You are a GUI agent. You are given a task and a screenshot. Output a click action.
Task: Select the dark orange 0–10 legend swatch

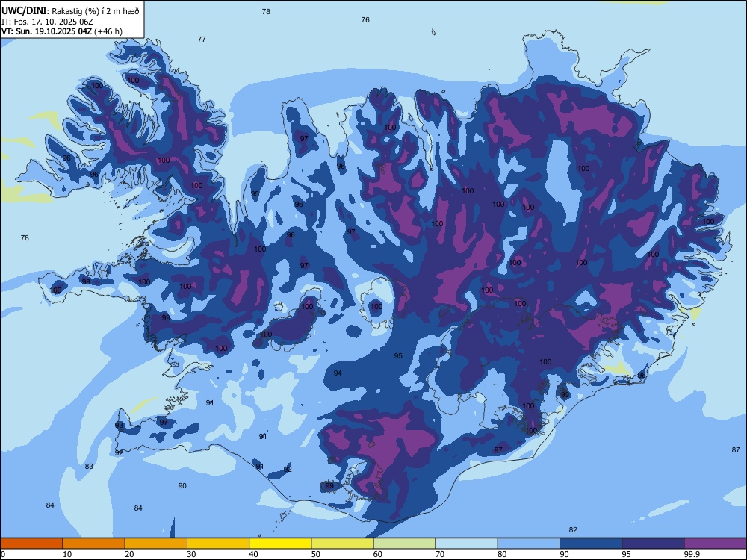pyautogui.click(x=31, y=544)
